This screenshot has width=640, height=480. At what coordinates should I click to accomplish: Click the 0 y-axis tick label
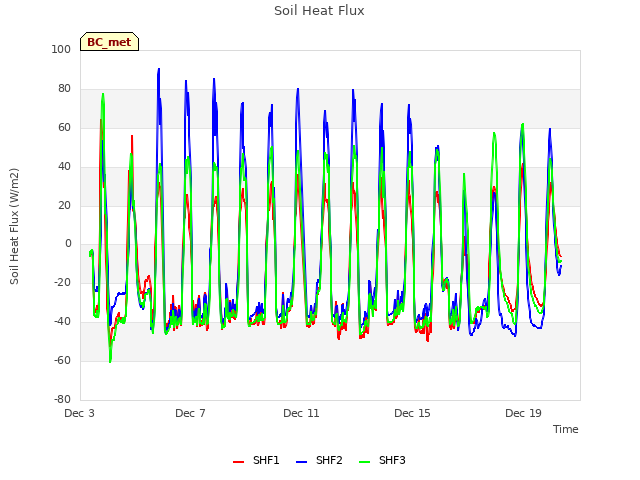point(68,244)
